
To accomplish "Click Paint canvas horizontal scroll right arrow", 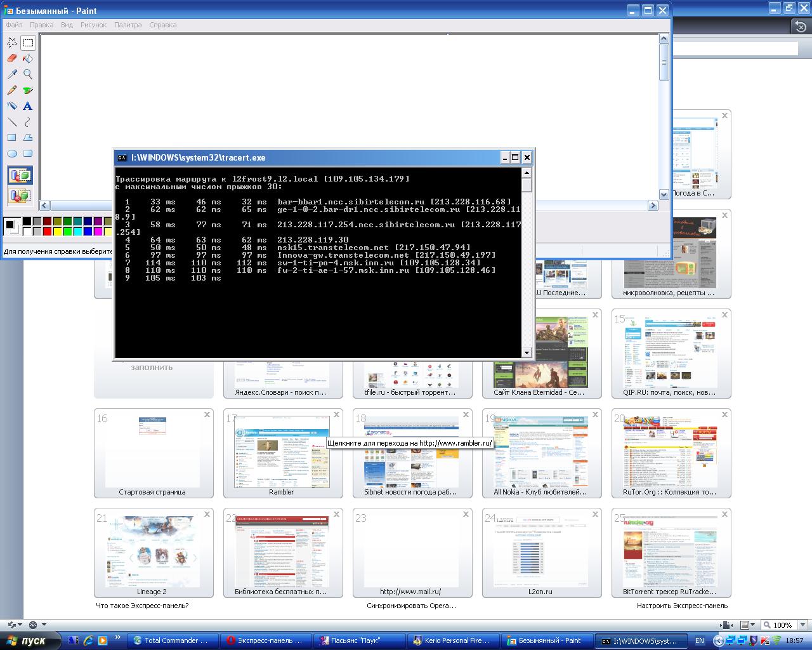I will (x=653, y=206).
